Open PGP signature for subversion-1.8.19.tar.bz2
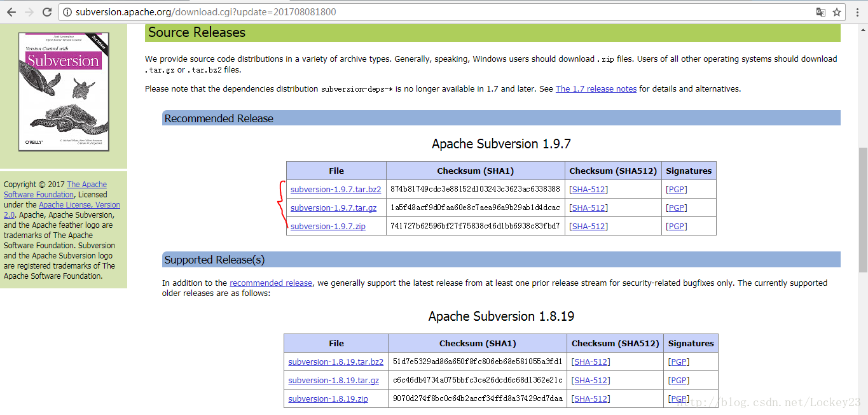Image resolution: width=868 pixels, height=415 pixels. coord(679,362)
